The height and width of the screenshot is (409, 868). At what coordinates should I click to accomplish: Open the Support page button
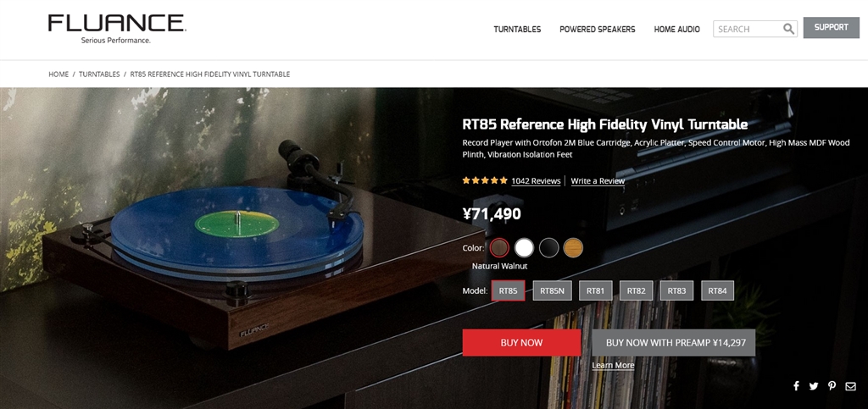[x=831, y=28]
